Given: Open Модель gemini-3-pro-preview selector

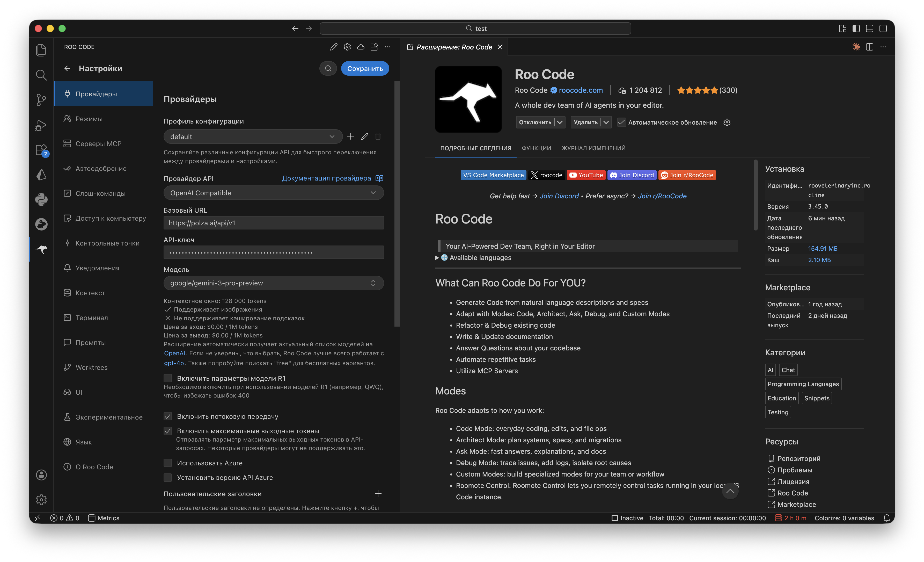Looking at the screenshot, I should pyautogui.click(x=273, y=283).
